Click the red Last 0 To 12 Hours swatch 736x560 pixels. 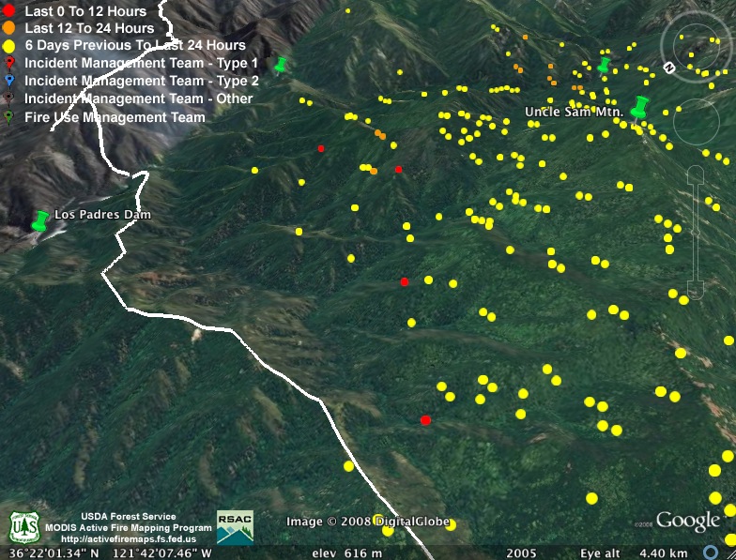tap(8, 11)
